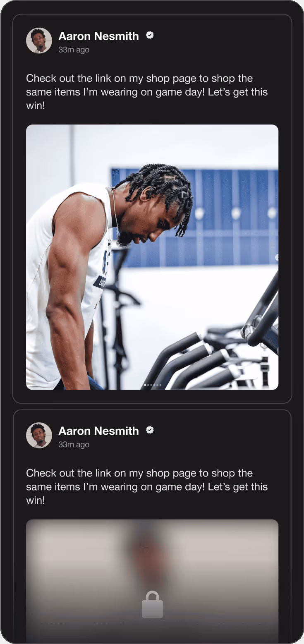Image resolution: width=304 pixels, height=644 pixels.
Task: Open the blurred locked image in the second post
Action: [152, 580]
